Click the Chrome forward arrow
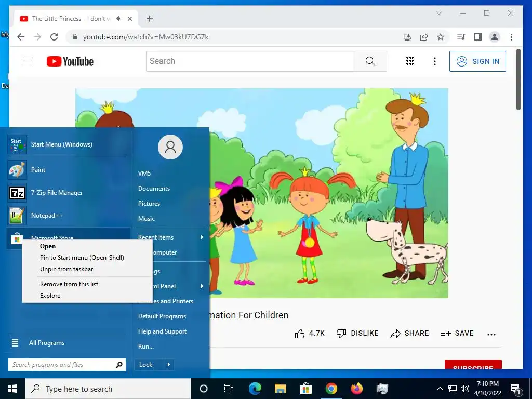Screen dimensions: 532x399 [37, 37]
